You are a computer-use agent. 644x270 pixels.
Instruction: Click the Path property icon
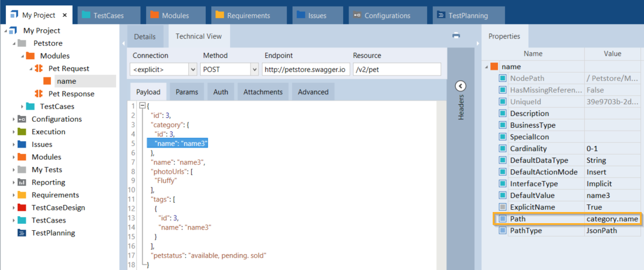point(502,219)
